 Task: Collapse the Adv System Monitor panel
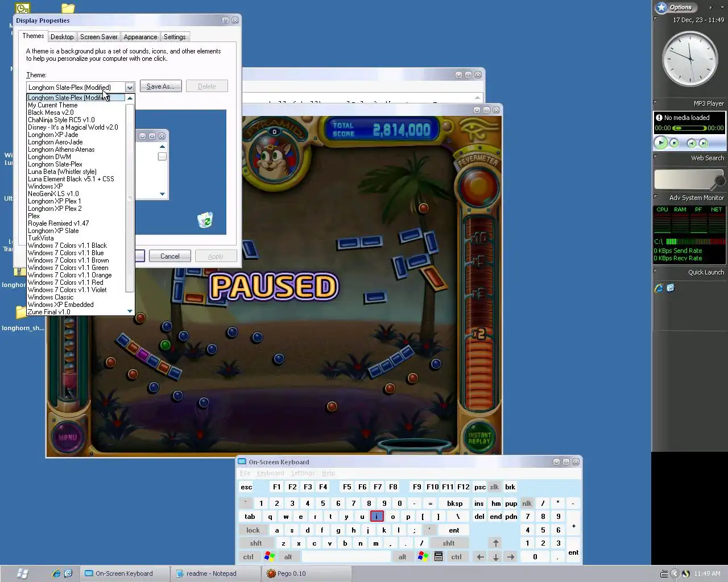click(656, 196)
